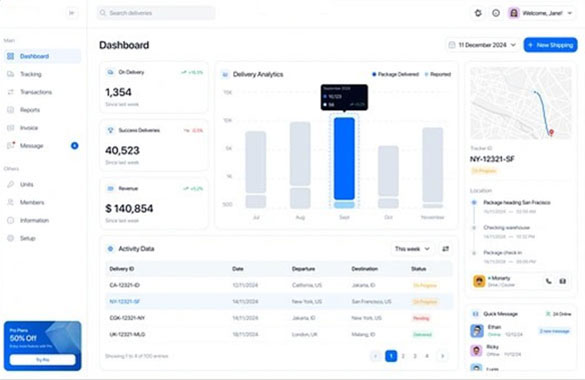Toggle Package Delivered legend item

pos(395,74)
